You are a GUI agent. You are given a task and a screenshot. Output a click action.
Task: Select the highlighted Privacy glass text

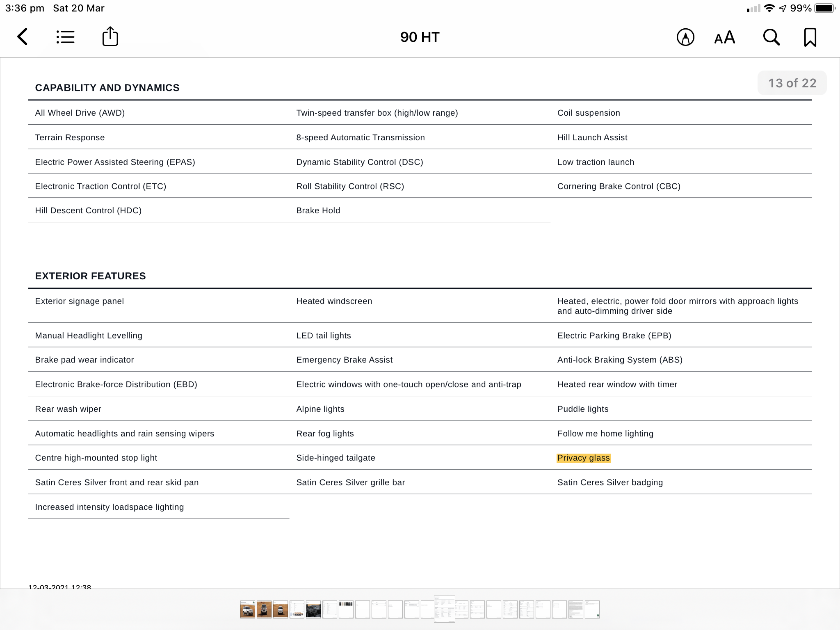[584, 458]
